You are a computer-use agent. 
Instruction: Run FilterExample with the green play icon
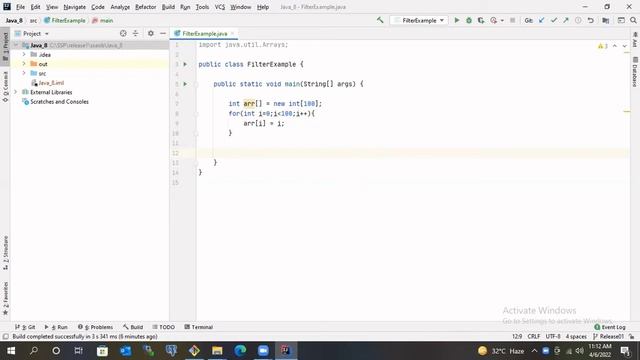tap(457, 20)
